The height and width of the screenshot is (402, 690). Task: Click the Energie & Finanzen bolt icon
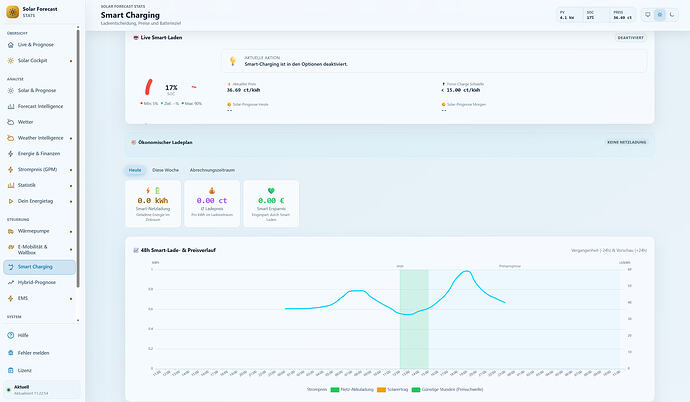(11, 154)
